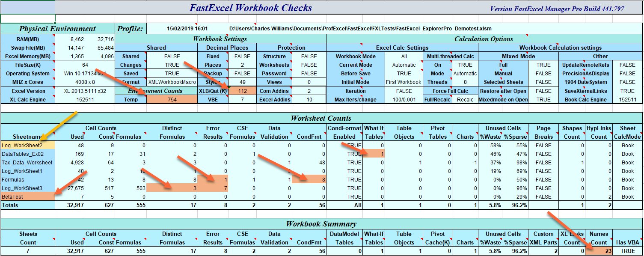Select the highlighted "BetaTest" sheet name
Screen dimensions: 644x256
[x=28, y=197]
